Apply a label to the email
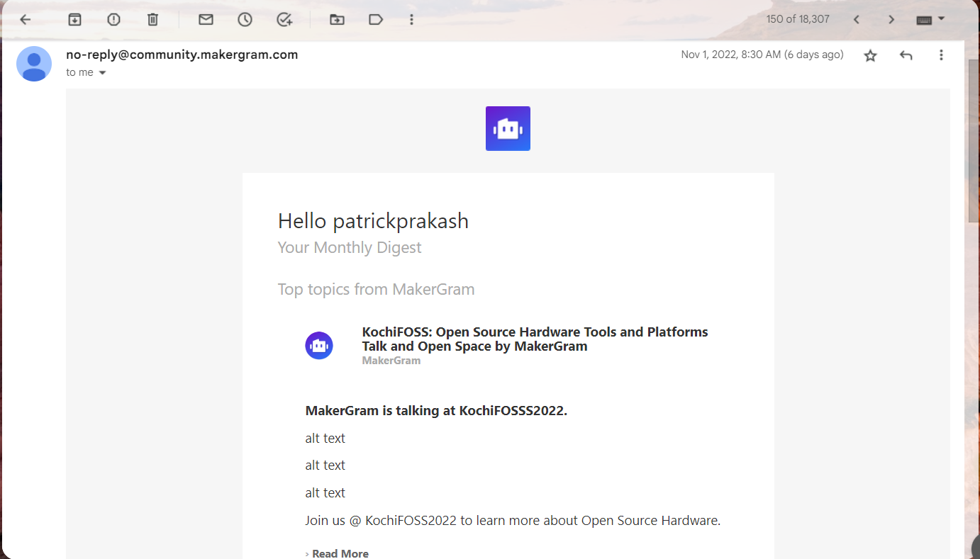 point(376,19)
